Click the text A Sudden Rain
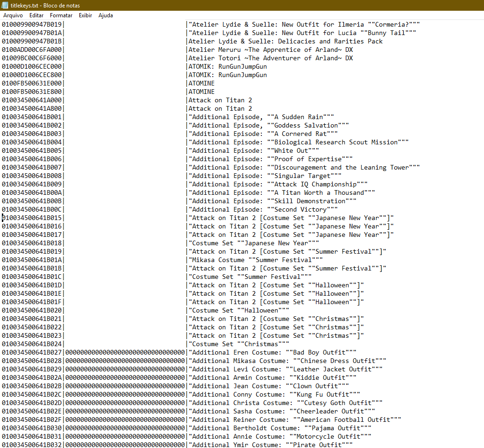The height and width of the screenshot is (448, 484). click(x=299, y=117)
